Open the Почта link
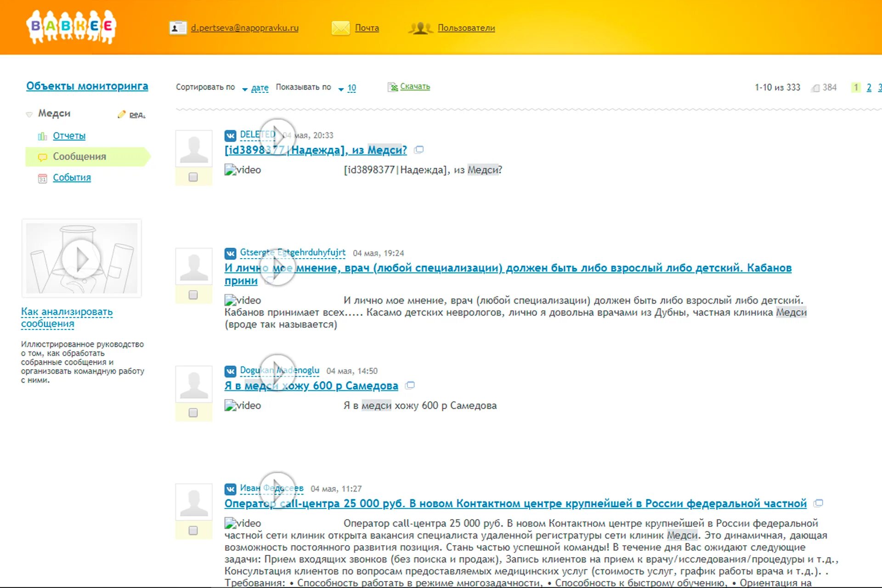This screenshot has width=882, height=588. click(x=367, y=28)
